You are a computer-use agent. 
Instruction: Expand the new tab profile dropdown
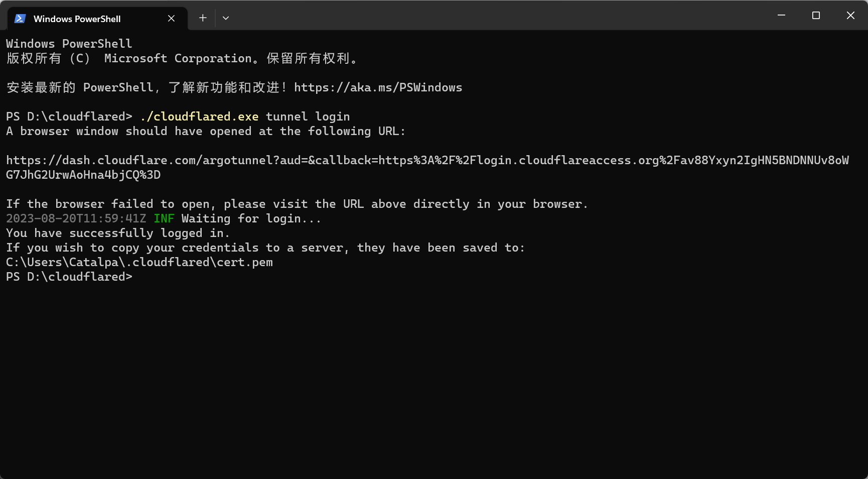pyautogui.click(x=226, y=18)
